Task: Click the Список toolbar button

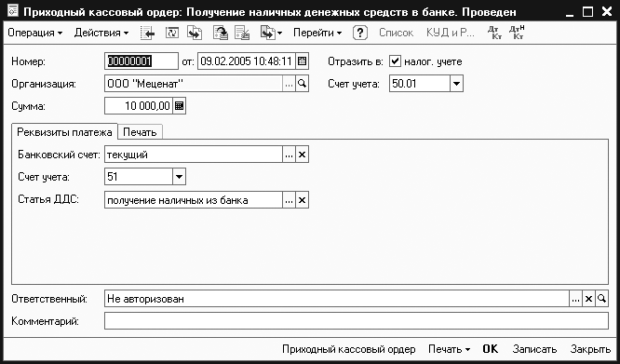Action: (397, 33)
